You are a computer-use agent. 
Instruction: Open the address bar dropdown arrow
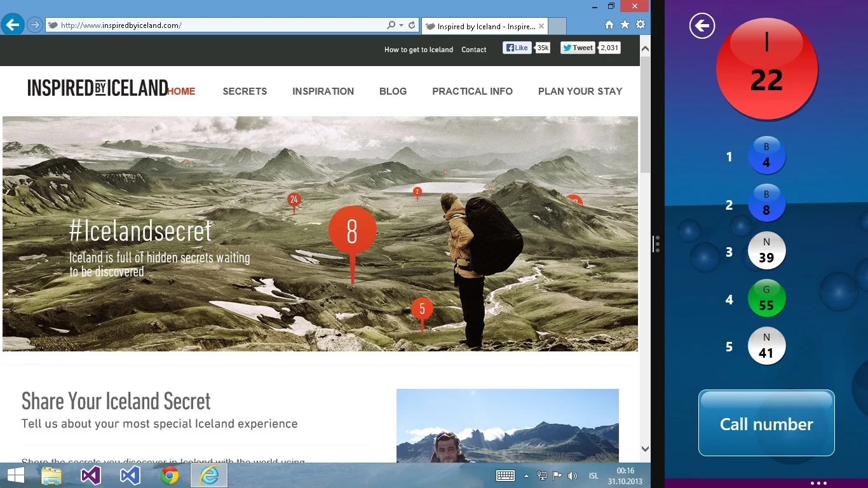tap(401, 25)
